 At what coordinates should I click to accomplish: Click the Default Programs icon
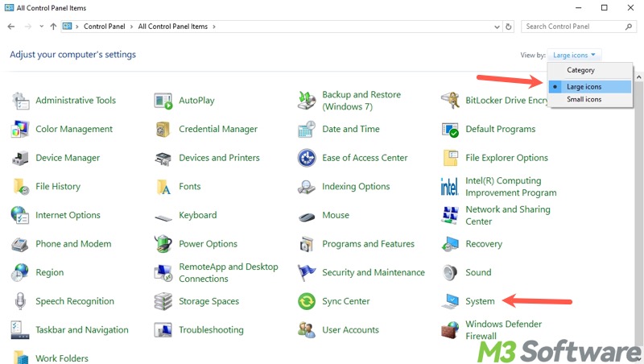click(450, 130)
